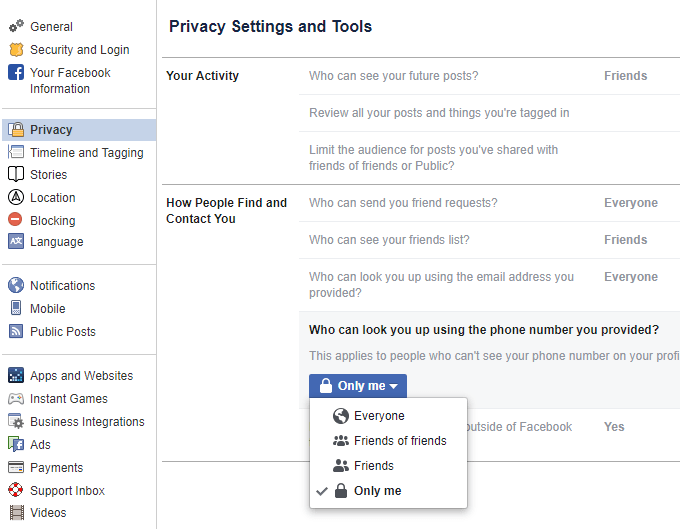Go to Apps and Websites settings
The height and width of the screenshot is (529, 680).
81,376
